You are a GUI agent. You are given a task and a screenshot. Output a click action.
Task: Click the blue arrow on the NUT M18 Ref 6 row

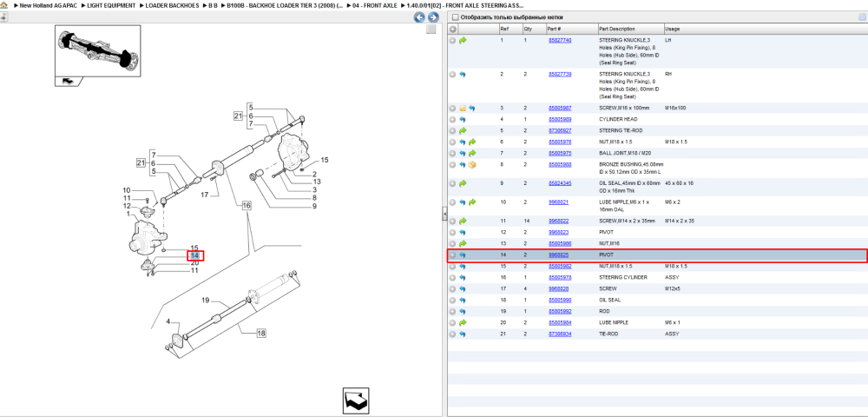click(x=463, y=142)
